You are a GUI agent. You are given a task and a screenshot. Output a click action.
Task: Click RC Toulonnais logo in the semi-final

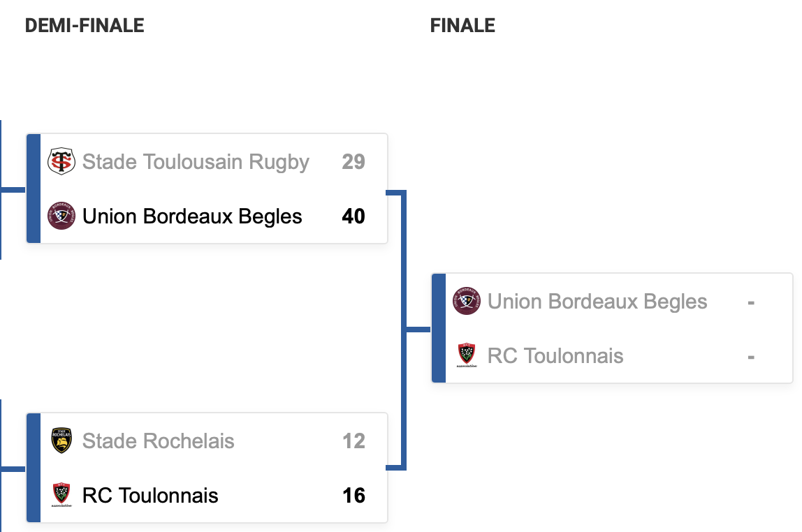tap(61, 495)
